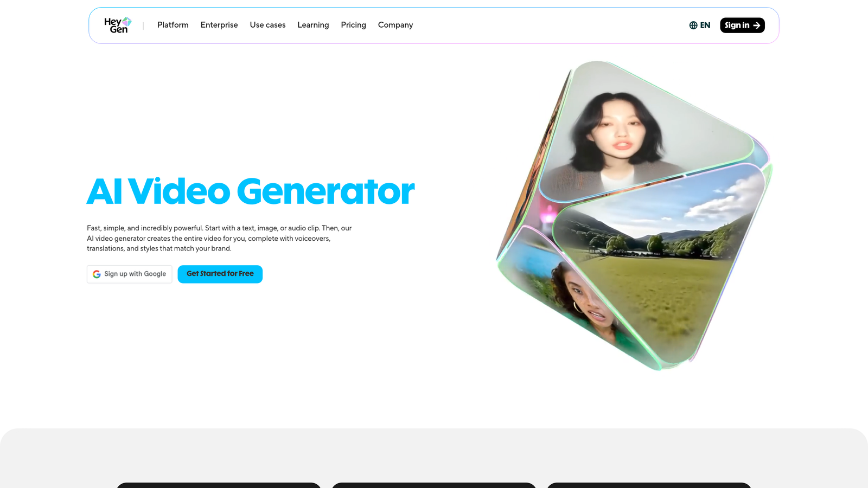The width and height of the screenshot is (868, 488).
Task: Click the Google G icon
Action: 97,274
